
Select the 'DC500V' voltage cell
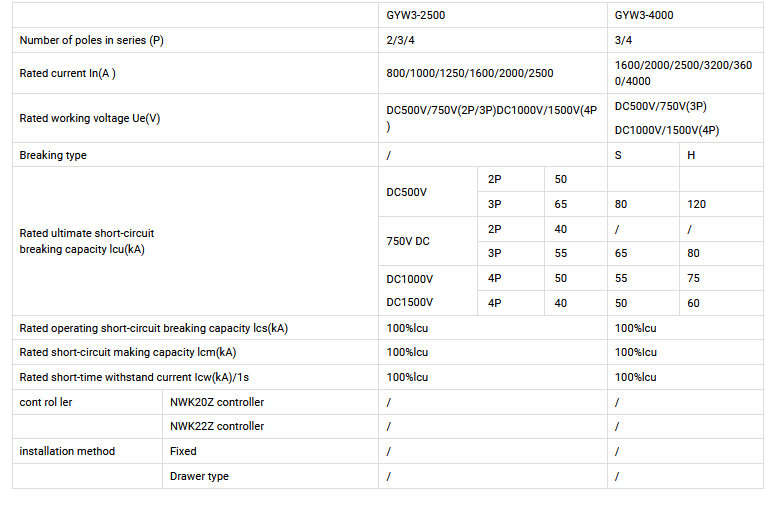point(406,191)
